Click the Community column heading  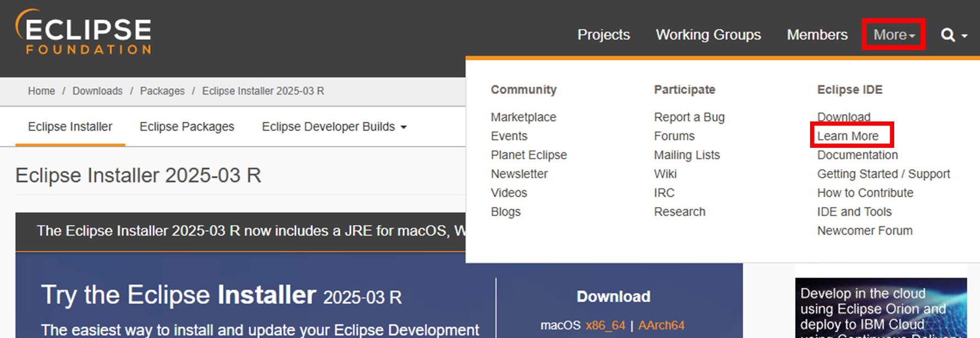pyautogui.click(x=524, y=90)
